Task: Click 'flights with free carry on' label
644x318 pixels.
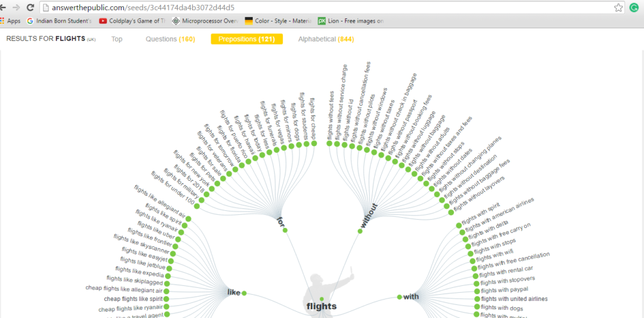Action: click(x=502, y=236)
